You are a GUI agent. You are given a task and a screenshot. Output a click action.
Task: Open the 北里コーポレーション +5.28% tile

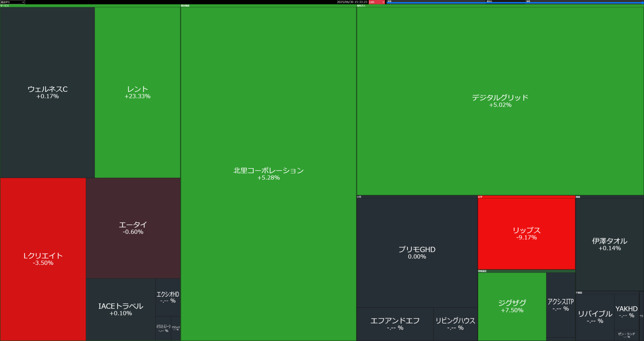point(268,174)
